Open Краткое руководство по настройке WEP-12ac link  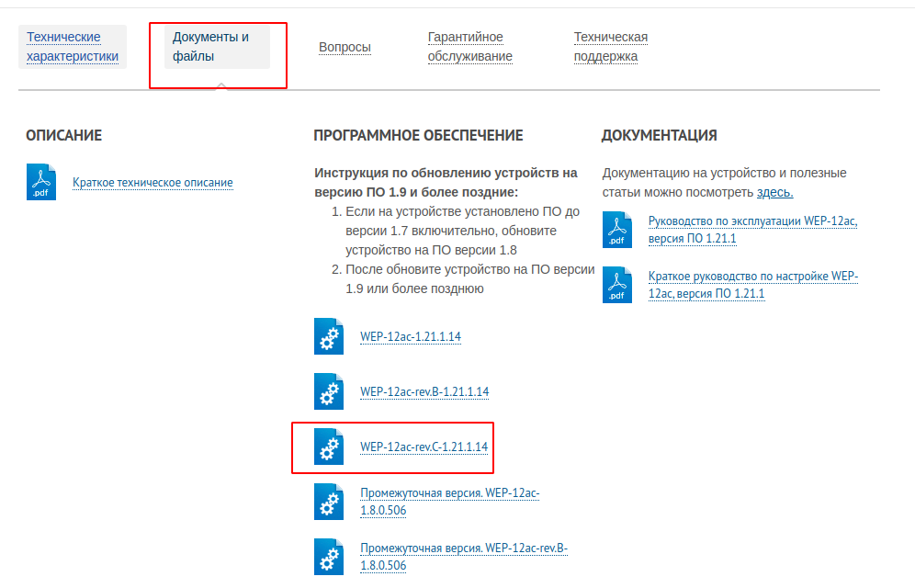coord(752,285)
